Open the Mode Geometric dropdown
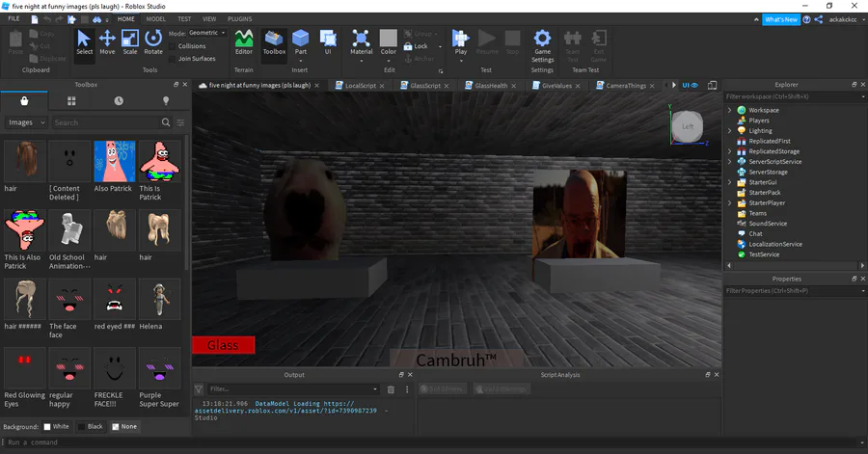The width and height of the screenshot is (868, 454). click(x=207, y=33)
